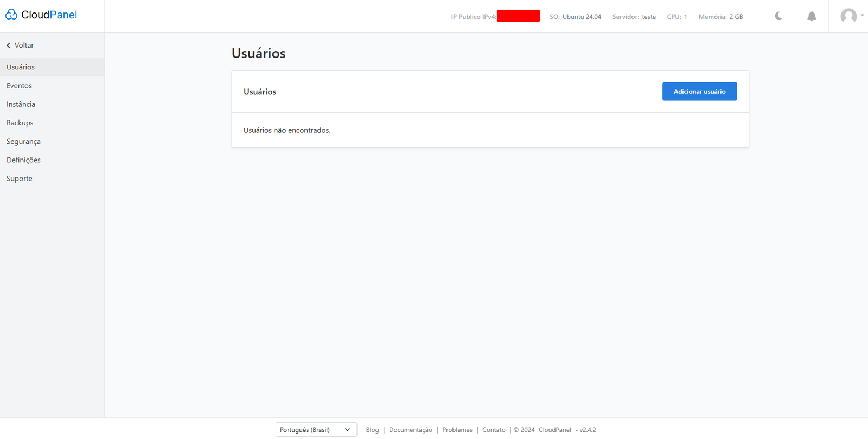Open Eventos in the sidebar

click(20, 86)
